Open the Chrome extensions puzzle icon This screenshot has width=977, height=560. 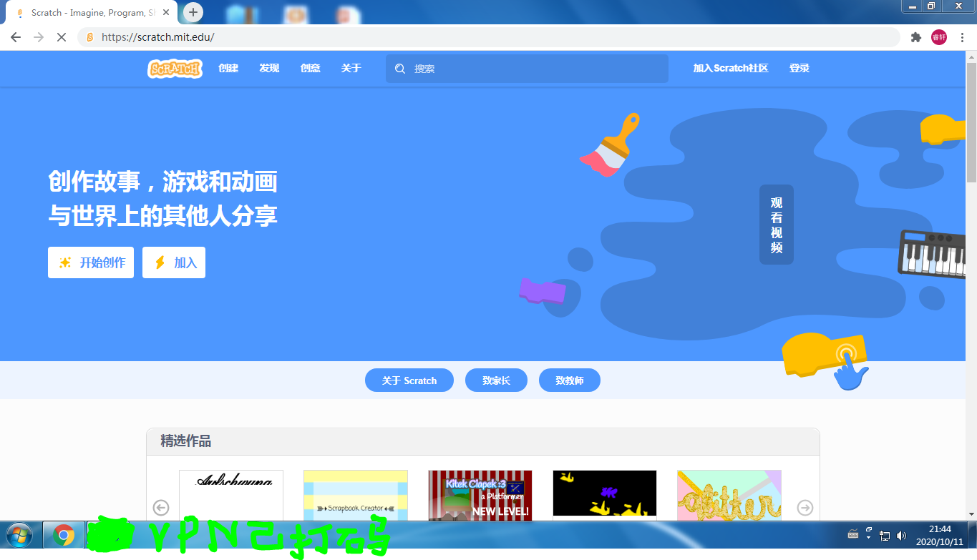[915, 37]
